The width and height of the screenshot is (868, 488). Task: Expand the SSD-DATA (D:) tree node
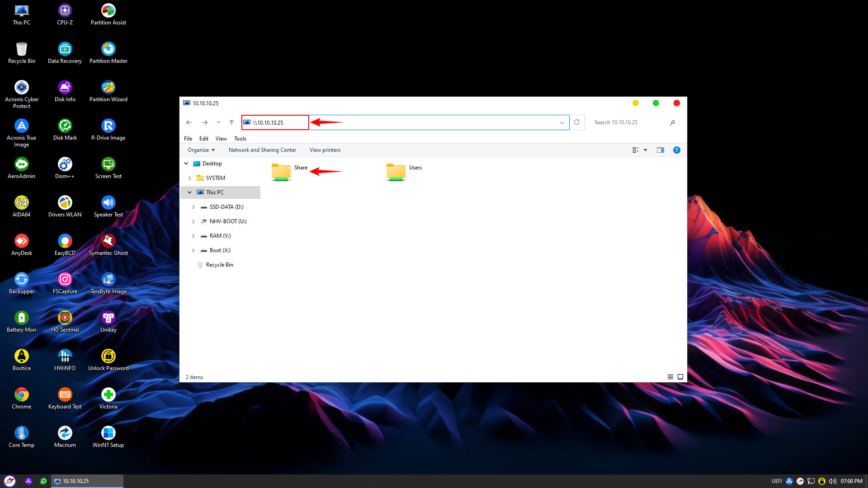point(193,207)
